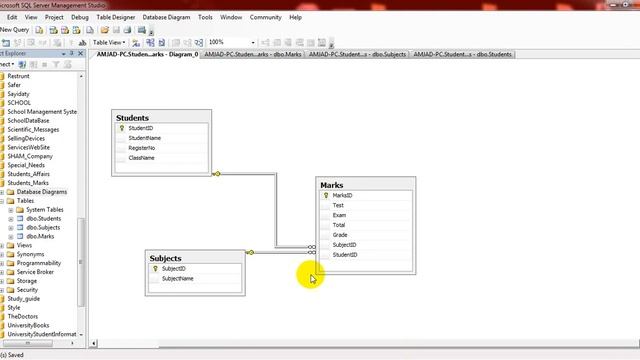Expand the dbo.Marks table node
This screenshot has height=360, width=640.
pyautogui.click(x=11, y=237)
